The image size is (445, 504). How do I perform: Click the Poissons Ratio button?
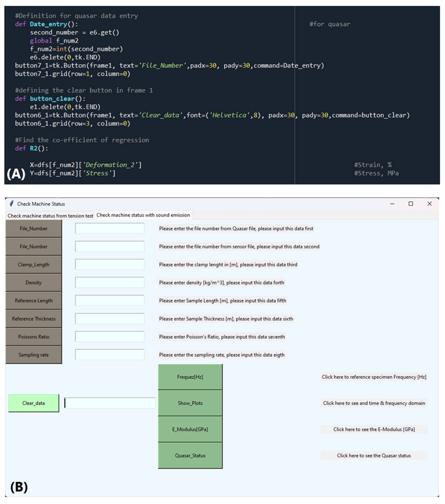(34, 337)
